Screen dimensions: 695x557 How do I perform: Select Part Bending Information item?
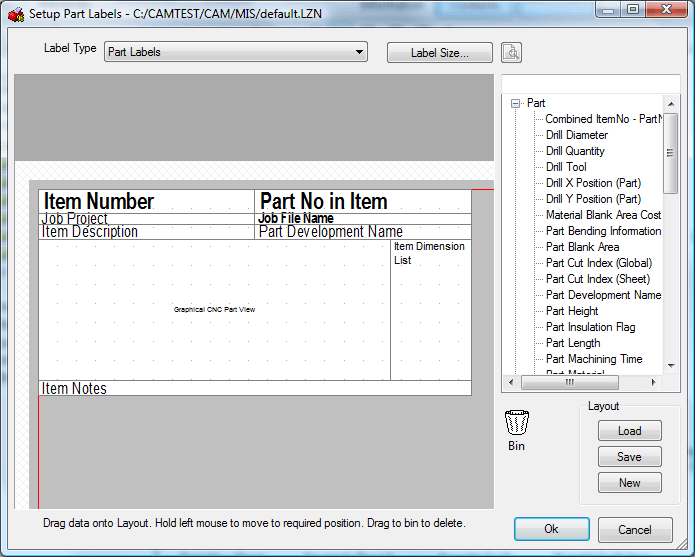coord(603,231)
